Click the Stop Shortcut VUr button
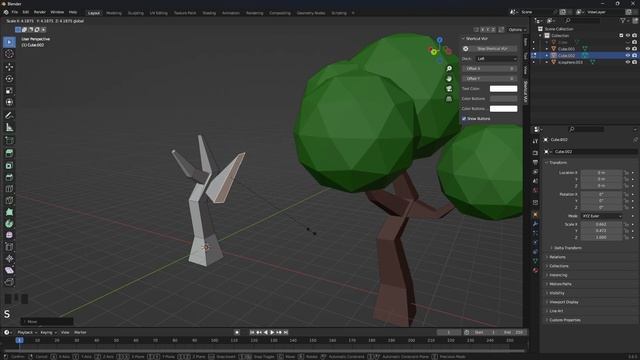The image size is (640, 360). [x=493, y=49]
